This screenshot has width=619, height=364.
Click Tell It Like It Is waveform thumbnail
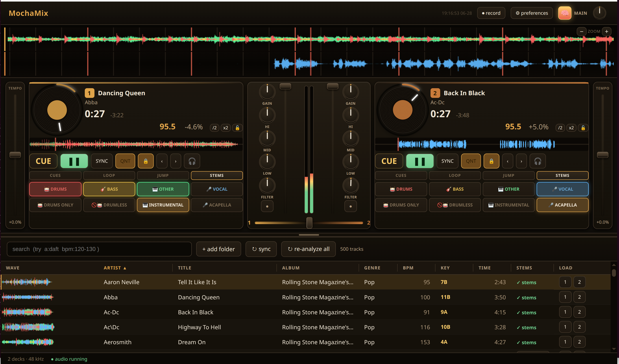[x=27, y=282]
